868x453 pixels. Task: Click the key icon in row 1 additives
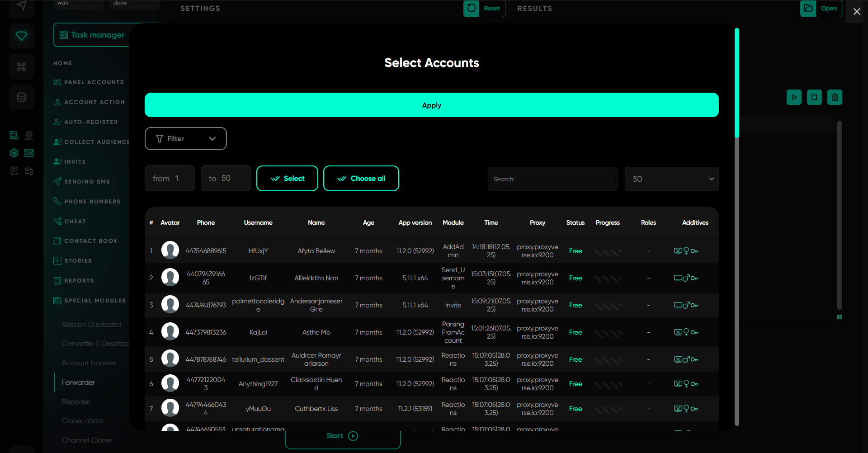694,251
